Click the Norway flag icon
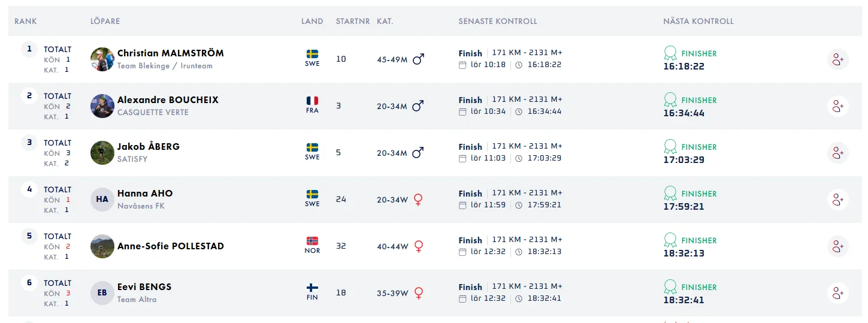 pos(312,241)
